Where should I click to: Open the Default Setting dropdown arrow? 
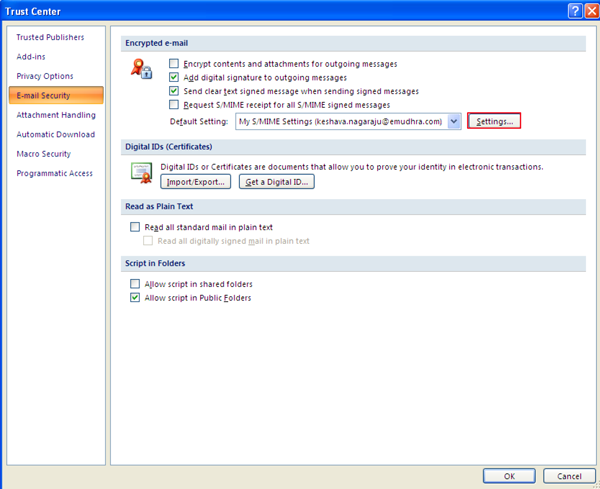[454, 121]
